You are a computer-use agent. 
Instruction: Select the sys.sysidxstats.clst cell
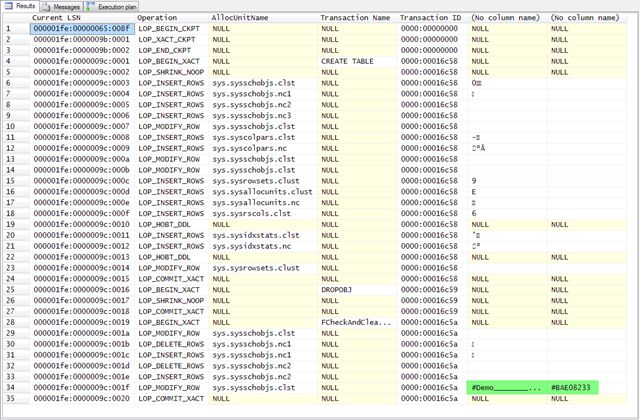click(x=263, y=236)
